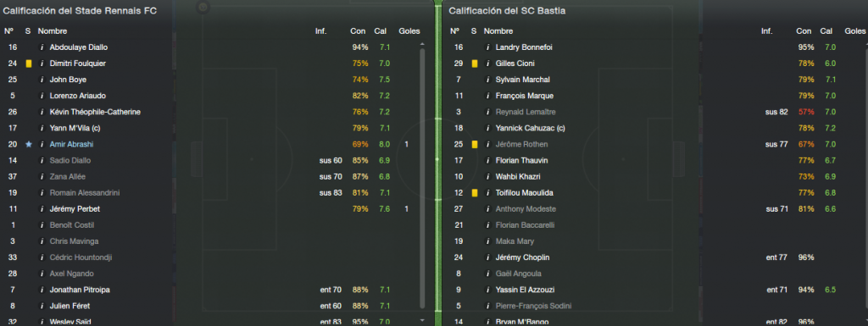Image resolution: width=868 pixels, height=326 pixels.
Task: Open player John Boye
Action: [68, 80]
